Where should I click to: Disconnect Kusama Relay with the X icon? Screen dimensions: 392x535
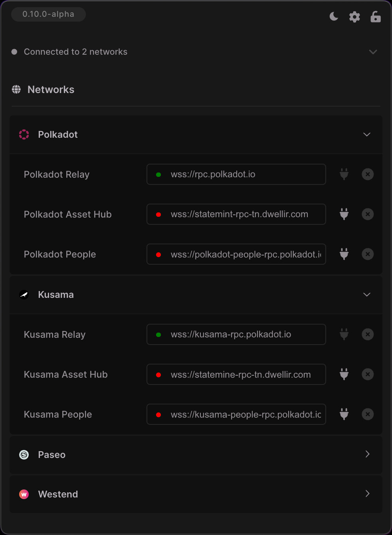(368, 334)
